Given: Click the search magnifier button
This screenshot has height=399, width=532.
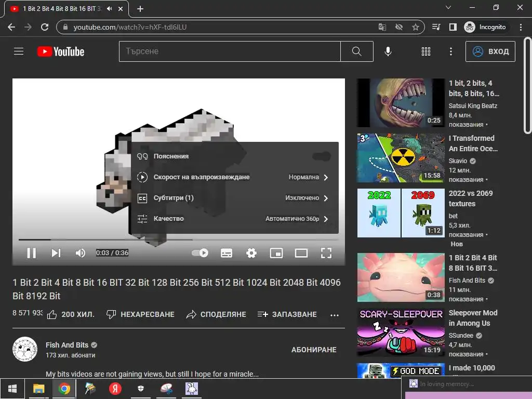Looking at the screenshot, I should (356, 51).
